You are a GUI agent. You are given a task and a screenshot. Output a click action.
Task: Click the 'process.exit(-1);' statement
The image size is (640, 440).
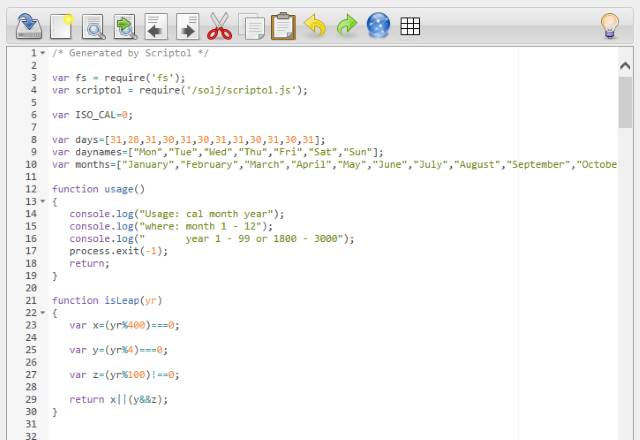[x=118, y=251]
